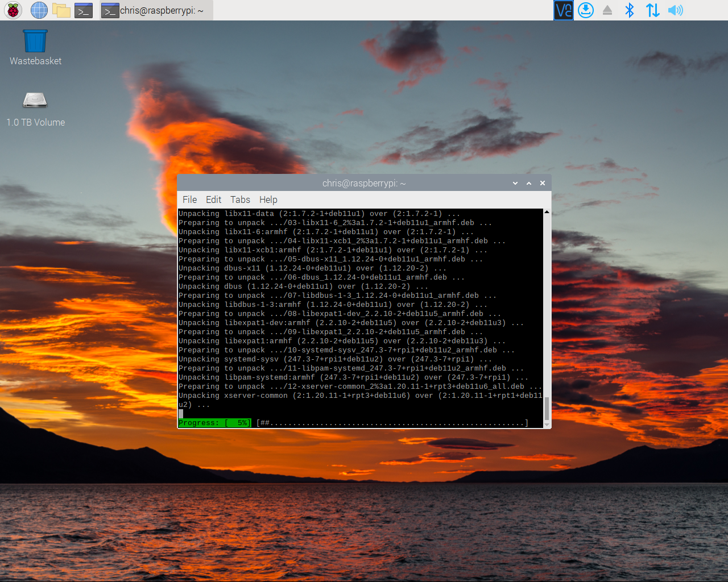
Task: Open the 1.0 TB Volume drive icon
Action: point(35,99)
